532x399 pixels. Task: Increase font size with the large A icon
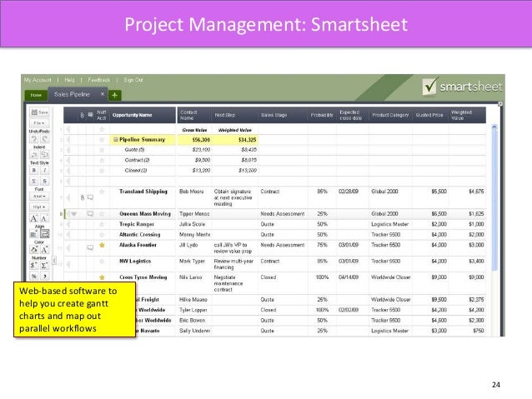tap(34, 218)
